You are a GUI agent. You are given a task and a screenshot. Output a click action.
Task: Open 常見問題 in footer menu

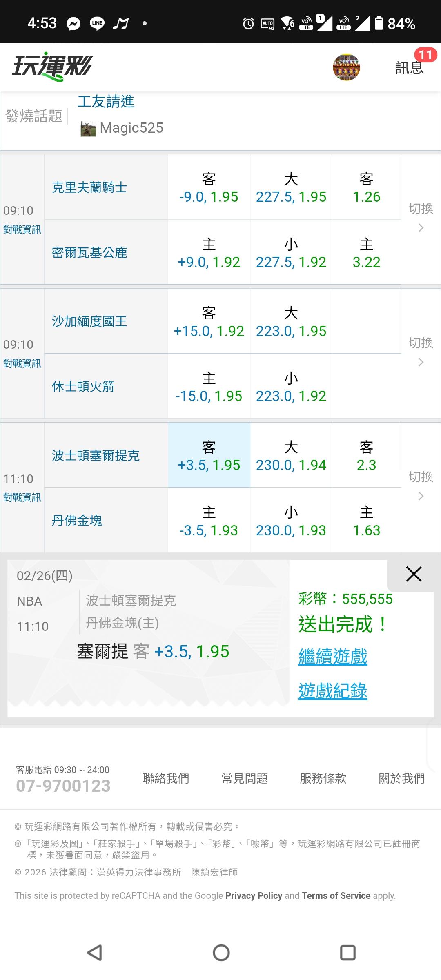coord(245,778)
